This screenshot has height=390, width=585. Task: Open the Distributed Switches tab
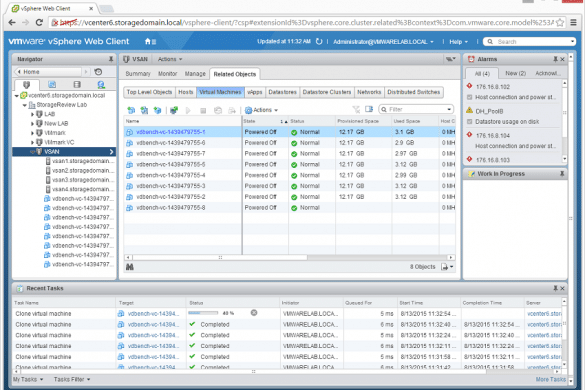click(413, 92)
